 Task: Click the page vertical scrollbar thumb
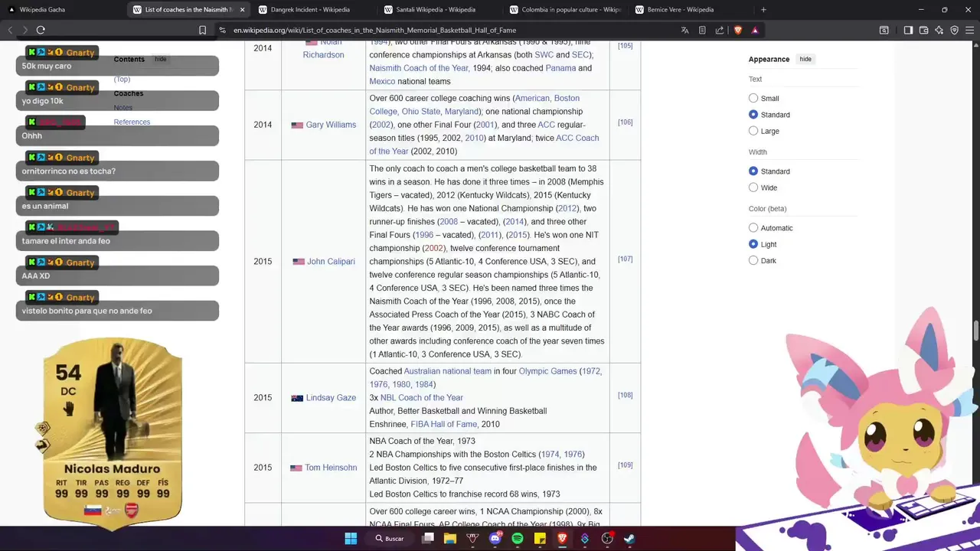976,331
